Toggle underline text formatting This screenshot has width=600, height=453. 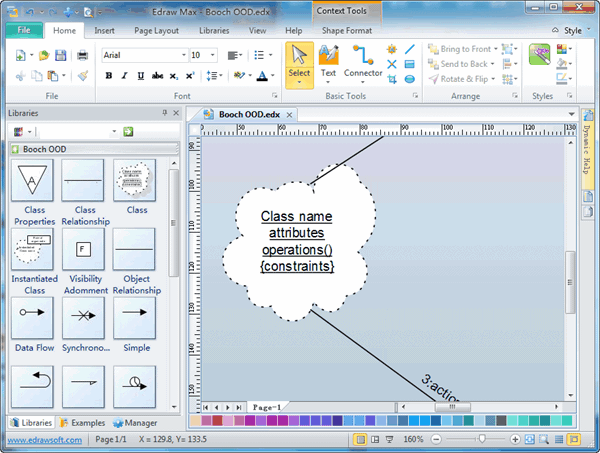click(x=138, y=75)
